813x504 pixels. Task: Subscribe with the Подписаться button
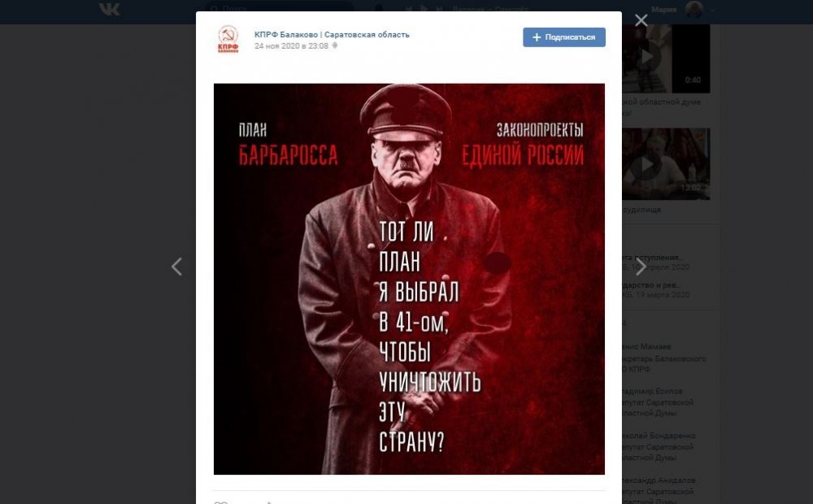(x=564, y=37)
